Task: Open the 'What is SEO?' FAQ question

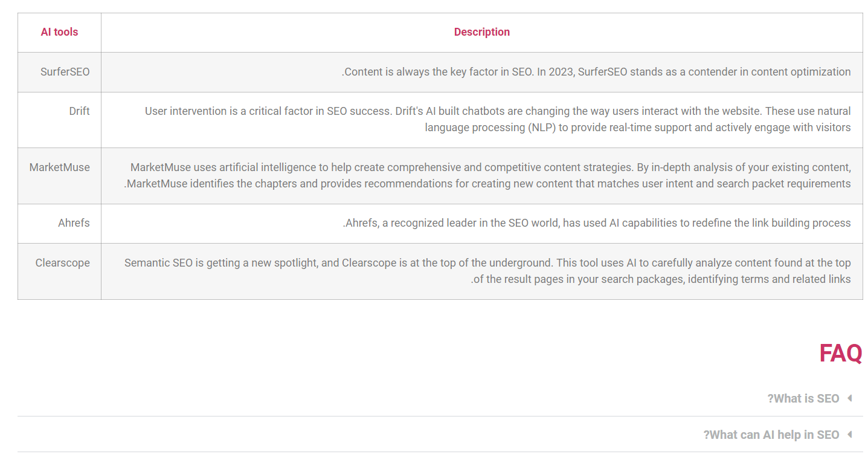Action: coord(803,398)
